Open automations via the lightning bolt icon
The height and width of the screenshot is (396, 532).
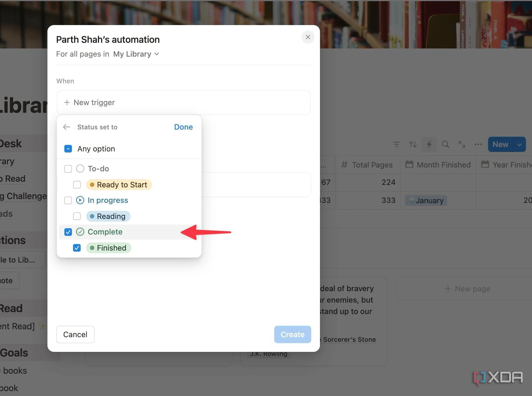(429, 144)
